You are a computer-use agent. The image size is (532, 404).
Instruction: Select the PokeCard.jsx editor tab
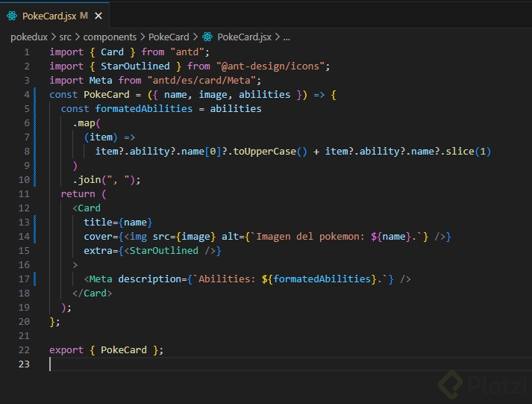click(54, 16)
